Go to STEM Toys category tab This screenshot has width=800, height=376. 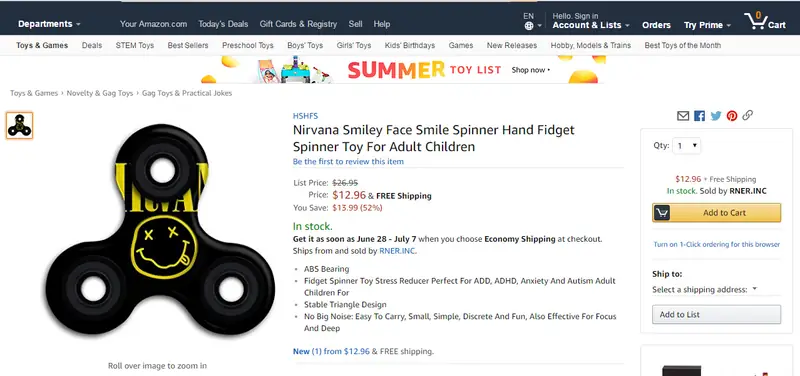pyautogui.click(x=135, y=45)
